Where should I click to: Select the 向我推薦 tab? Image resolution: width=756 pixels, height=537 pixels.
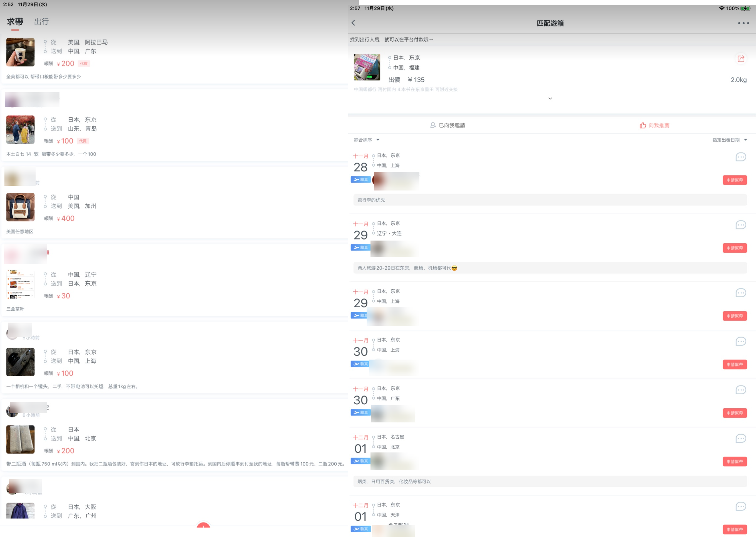coord(654,125)
